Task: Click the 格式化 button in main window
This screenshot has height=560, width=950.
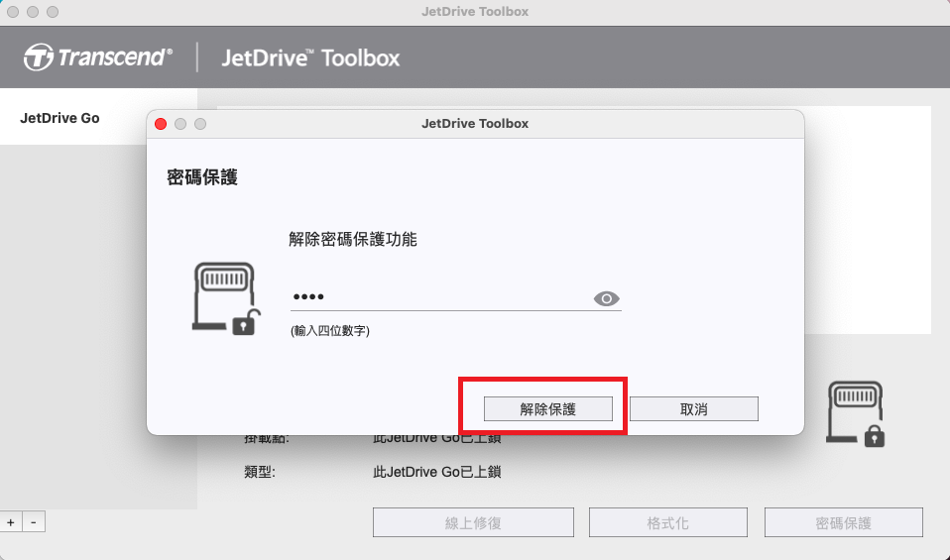Action: click(x=667, y=522)
